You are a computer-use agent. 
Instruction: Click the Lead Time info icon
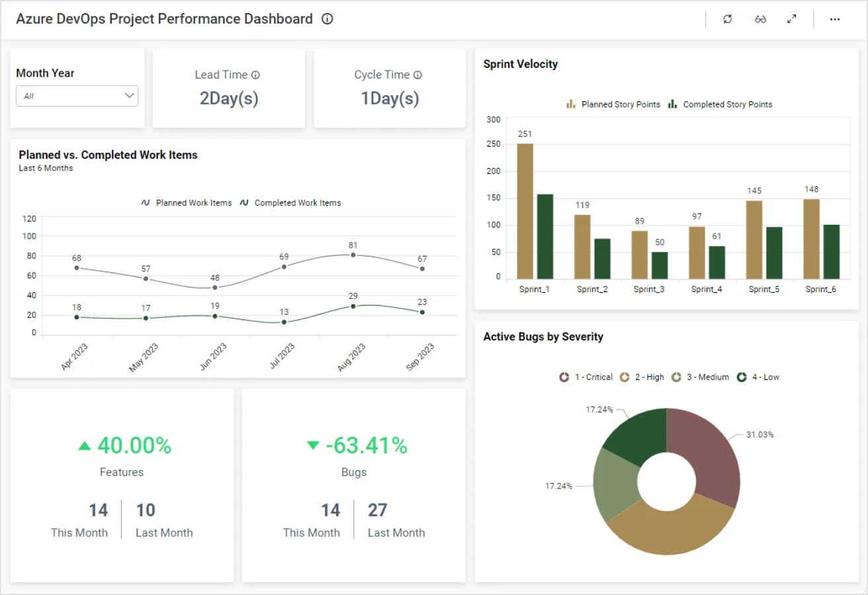[x=256, y=75]
